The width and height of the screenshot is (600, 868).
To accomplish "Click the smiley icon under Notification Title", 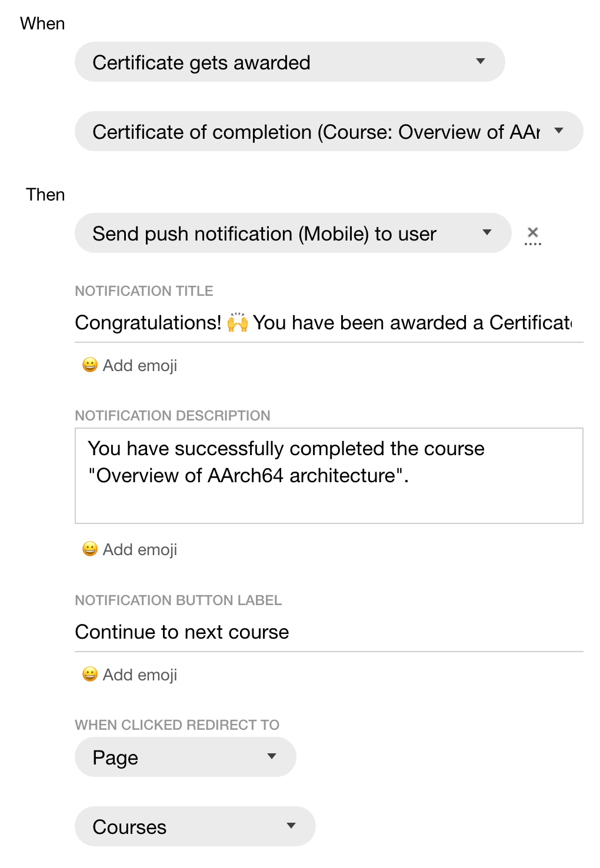I will 90,365.
